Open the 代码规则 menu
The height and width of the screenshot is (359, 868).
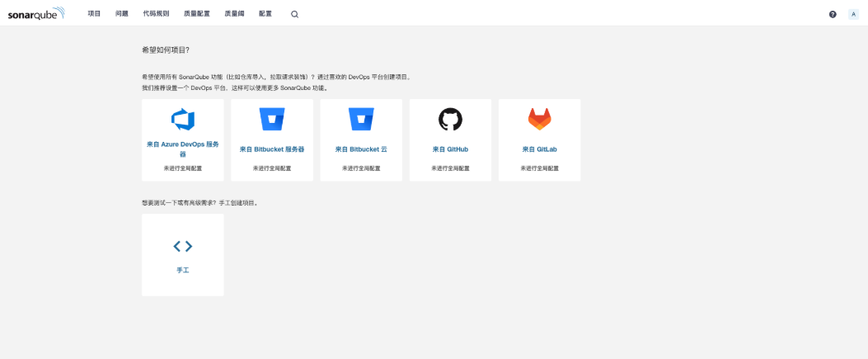click(156, 14)
